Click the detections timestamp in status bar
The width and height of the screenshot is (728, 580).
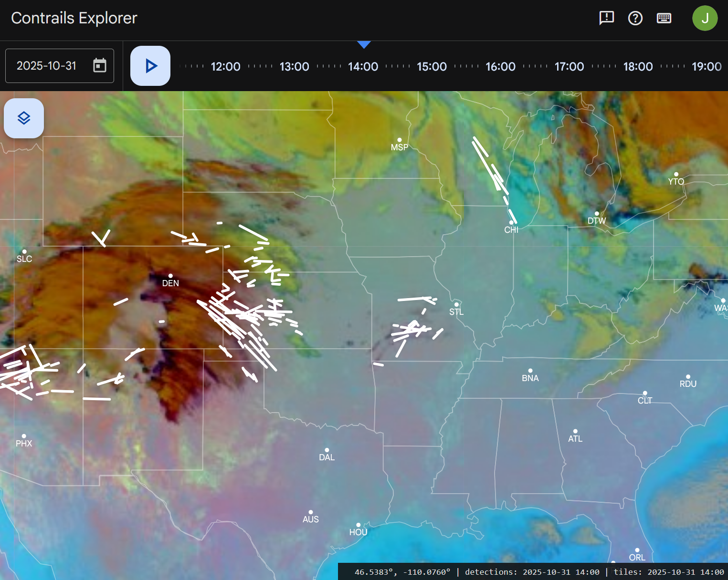(532, 572)
